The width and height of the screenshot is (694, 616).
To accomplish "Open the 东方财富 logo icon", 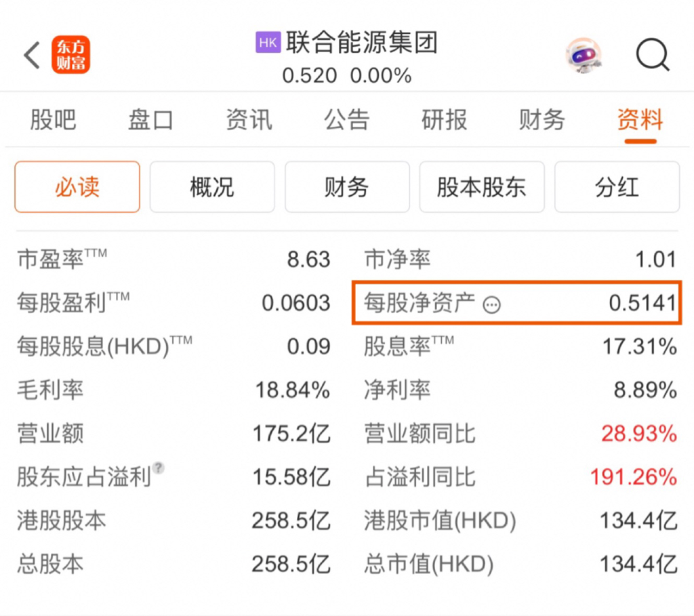I will point(70,55).
